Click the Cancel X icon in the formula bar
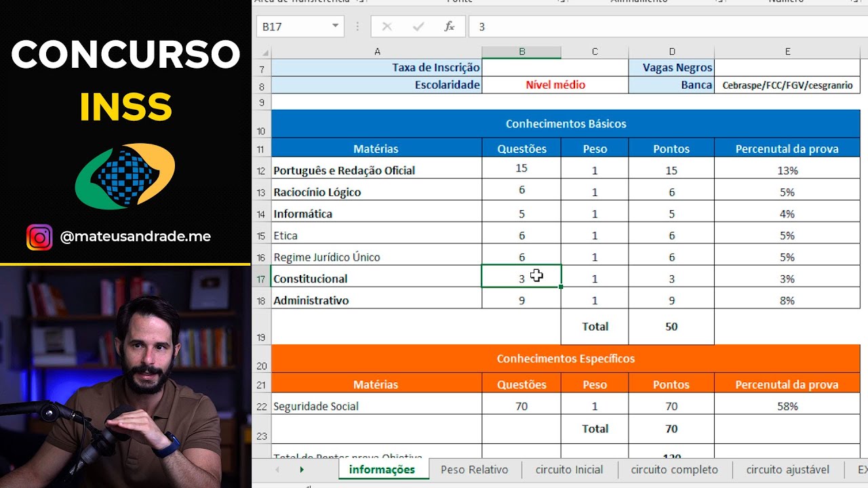The height and width of the screenshot is (488, 868). click(x=387, y=26)
